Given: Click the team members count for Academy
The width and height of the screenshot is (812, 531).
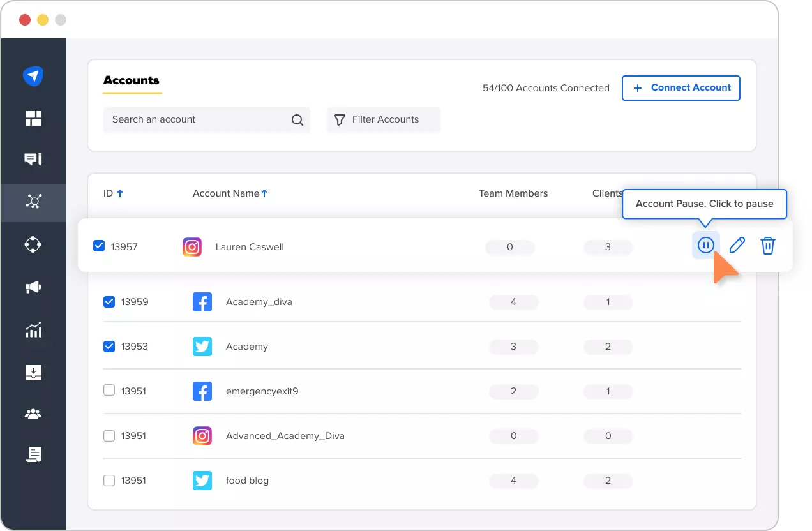Looking at the screenshot, I should [x=514, y=347].
